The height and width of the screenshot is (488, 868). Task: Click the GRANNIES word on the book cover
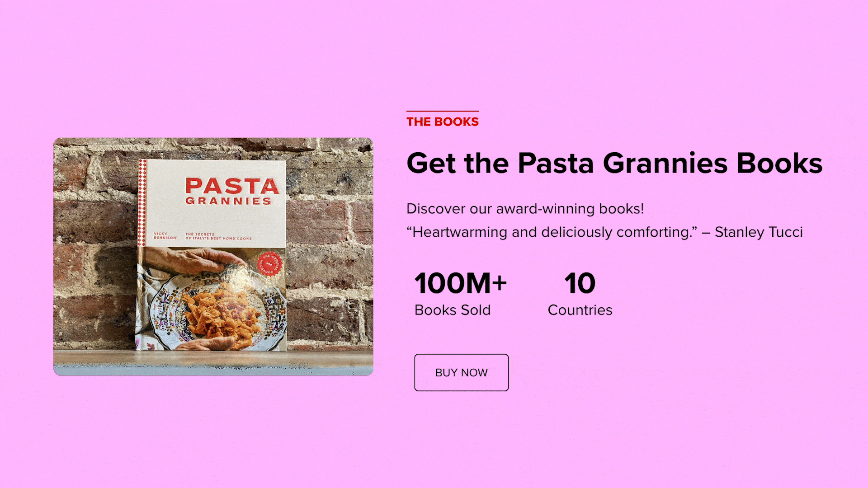tap(228, 201)
